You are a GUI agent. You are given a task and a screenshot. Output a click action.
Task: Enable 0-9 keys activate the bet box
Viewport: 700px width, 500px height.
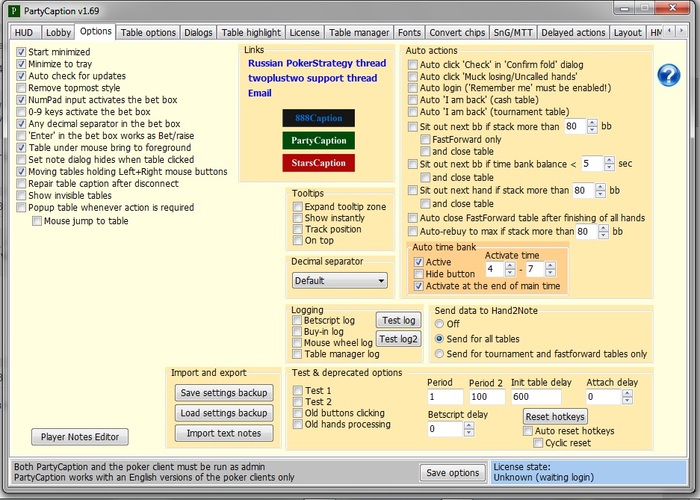[x=21, y=112]
